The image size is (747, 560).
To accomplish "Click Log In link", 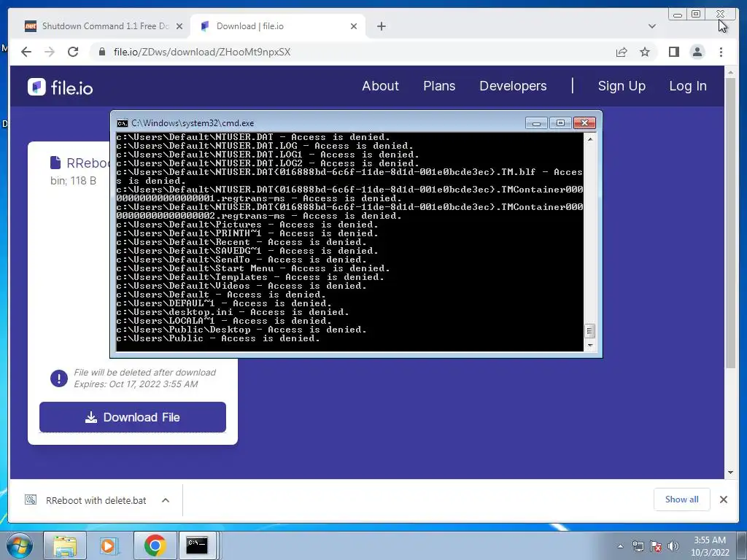I will pos(688,86).
